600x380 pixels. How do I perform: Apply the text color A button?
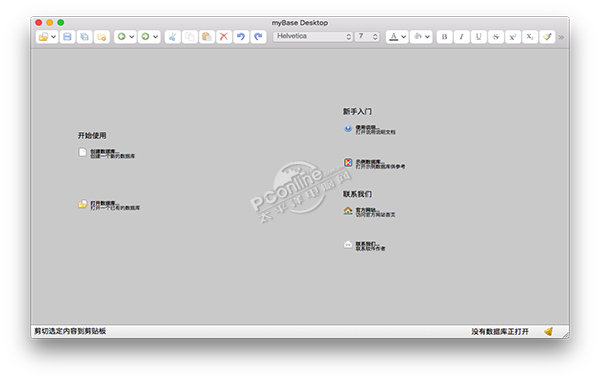[393, 37]
